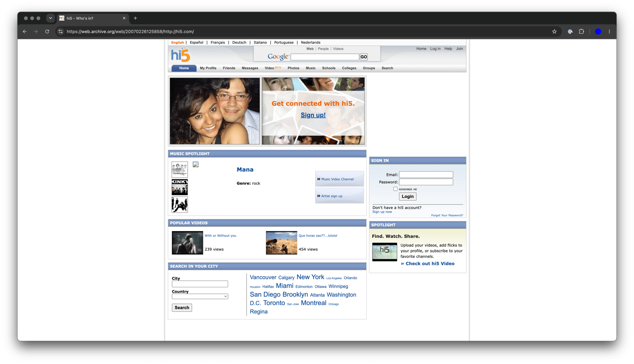Screen dimensions: 634x364
Task: Switch to the Schools tab
Action: point(329,68)
